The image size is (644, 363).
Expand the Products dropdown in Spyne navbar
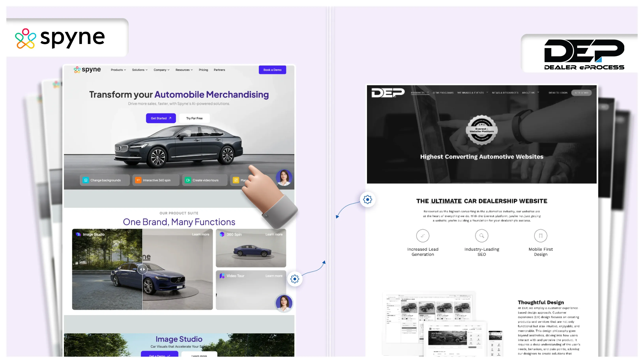click(118, 70)
